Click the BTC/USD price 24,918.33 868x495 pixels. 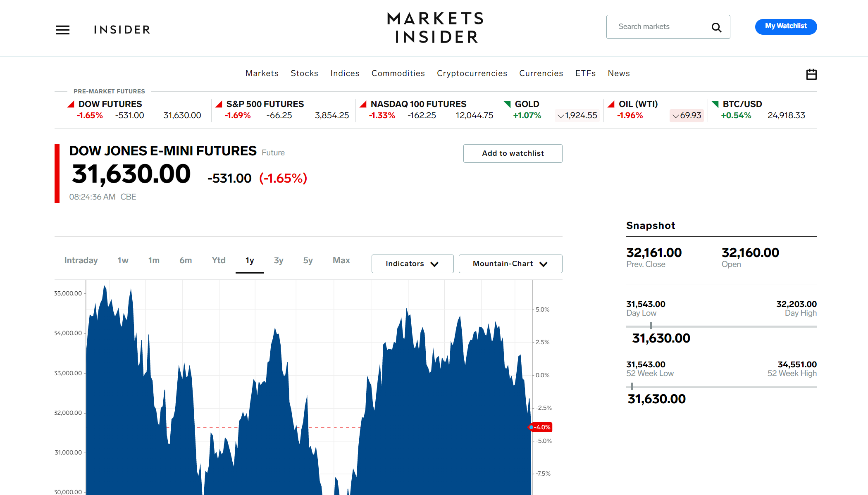pos(786,116)
